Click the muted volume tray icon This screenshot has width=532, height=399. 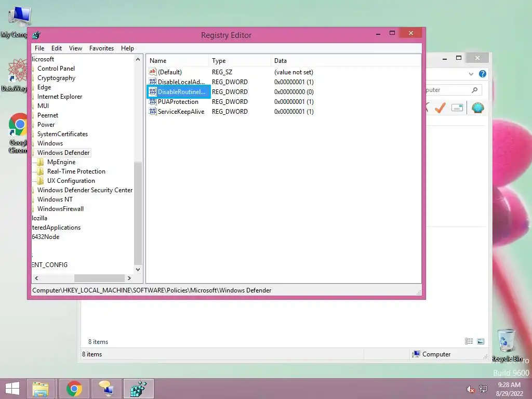470,389
